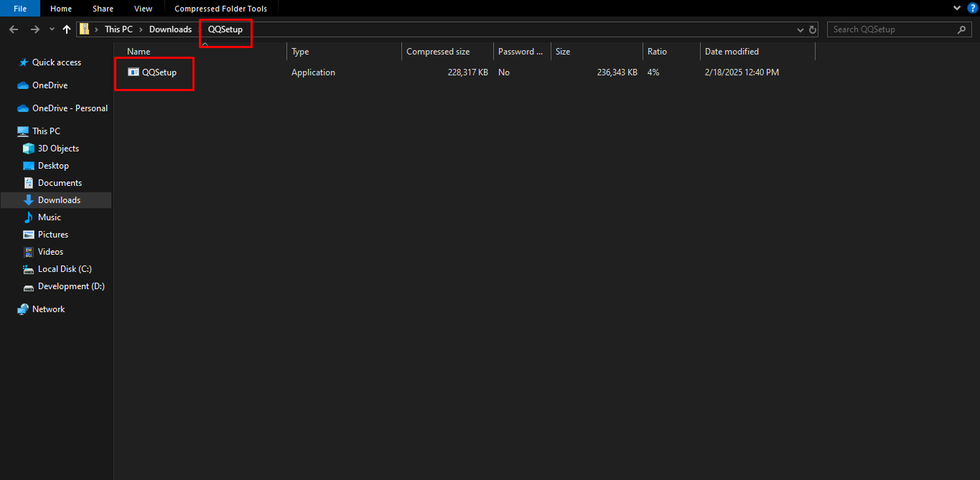The image size is (980, 480).
Task: Click the search magnifier icon
Action: [x=962, y=29]
